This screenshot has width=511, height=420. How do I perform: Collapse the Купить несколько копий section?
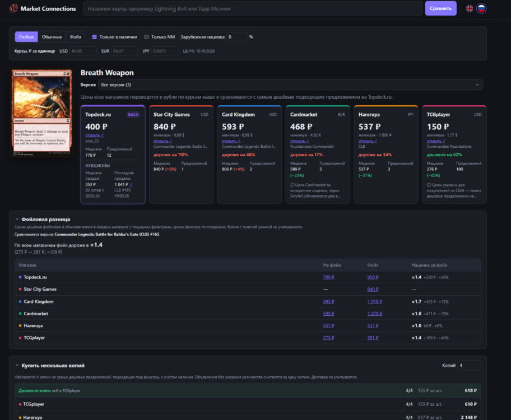pos(17,366)
